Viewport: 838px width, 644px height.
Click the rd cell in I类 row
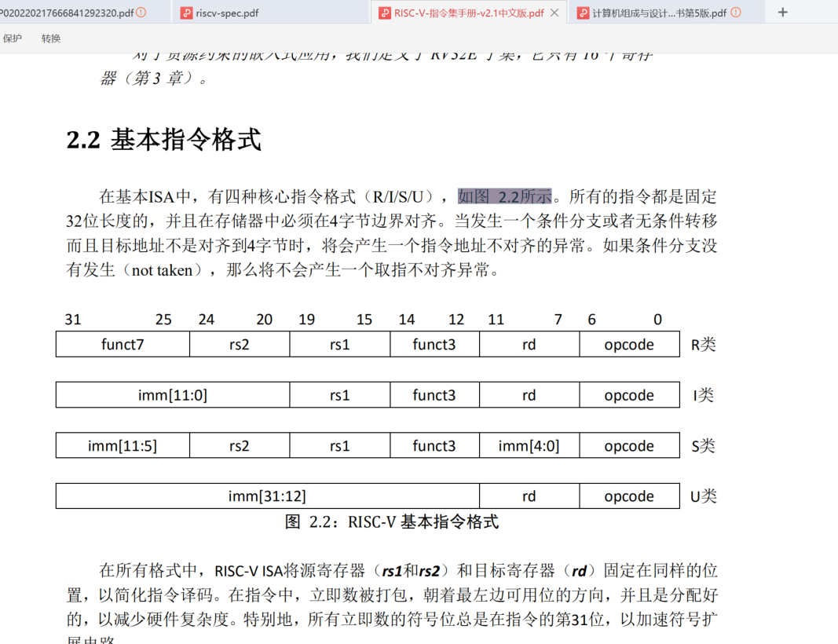(529, 395)
